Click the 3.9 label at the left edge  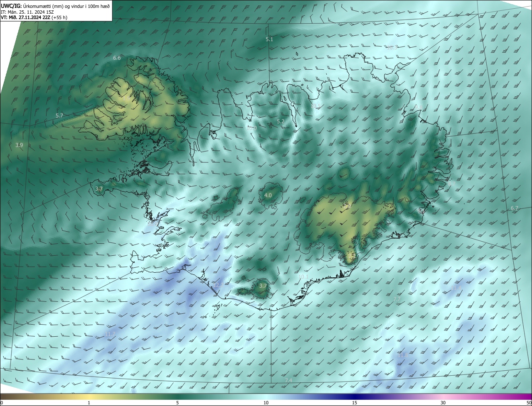pyautogui.click(x=19, y=145)
